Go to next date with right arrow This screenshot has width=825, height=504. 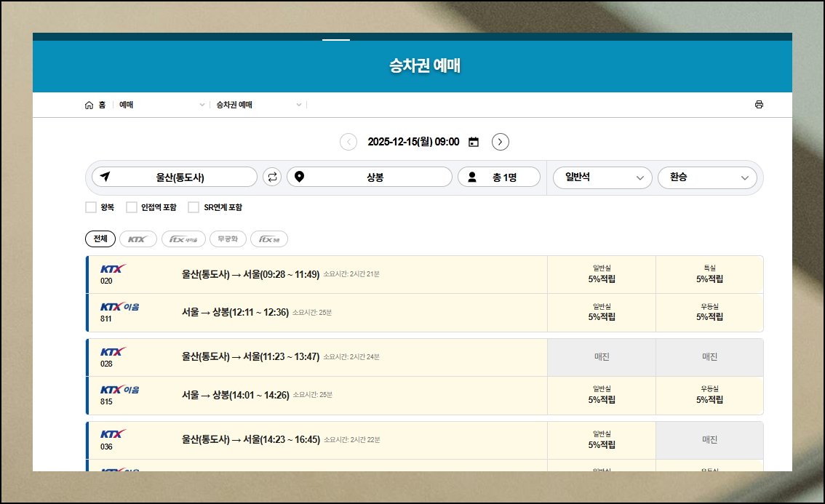(501, 142)
